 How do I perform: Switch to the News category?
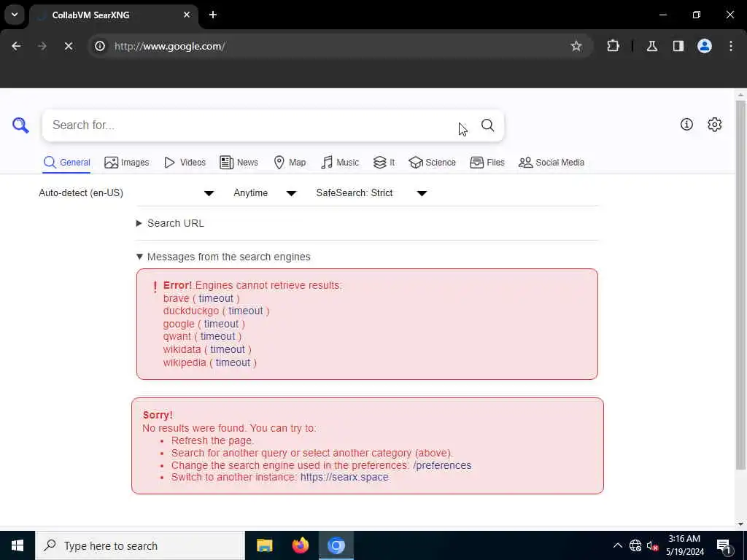(239, 163)
